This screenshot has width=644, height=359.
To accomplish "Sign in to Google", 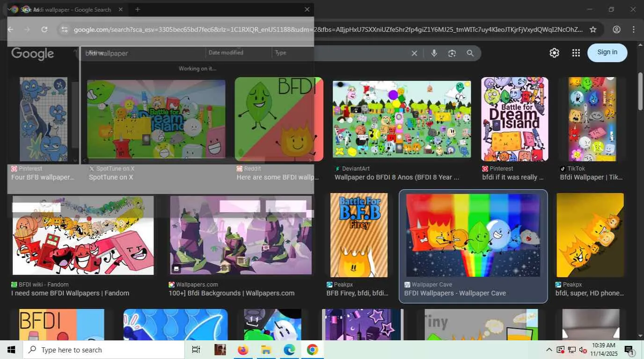I will 607,52.
